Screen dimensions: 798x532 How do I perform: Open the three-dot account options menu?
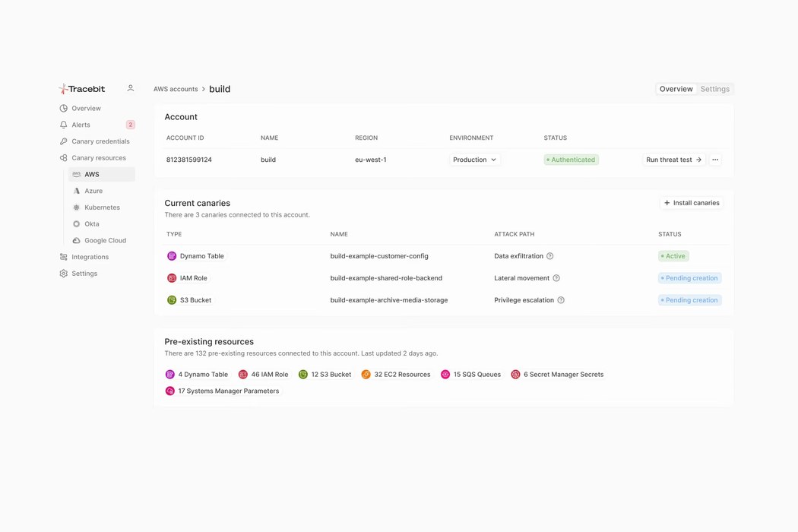tap(715, 160)
